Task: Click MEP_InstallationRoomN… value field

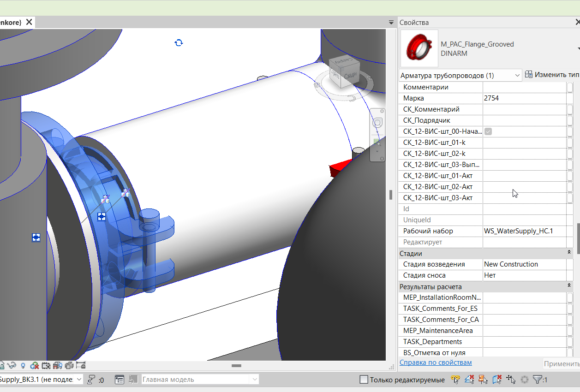Action: tap(524, 297)
